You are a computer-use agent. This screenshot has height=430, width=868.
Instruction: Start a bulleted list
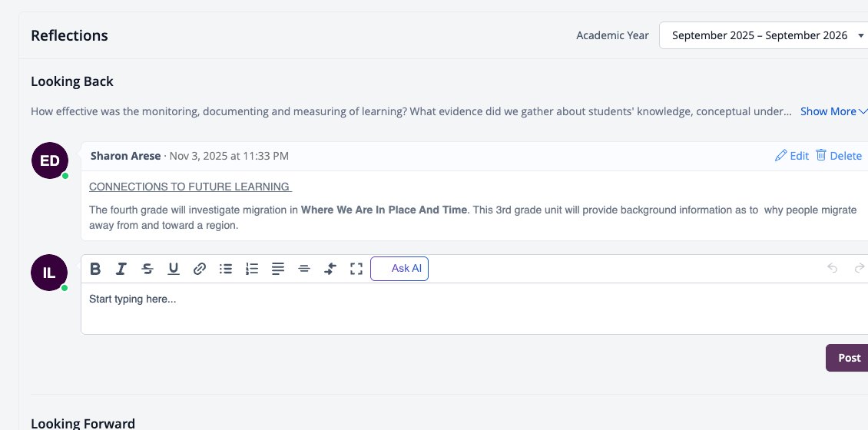coord(226,269)
